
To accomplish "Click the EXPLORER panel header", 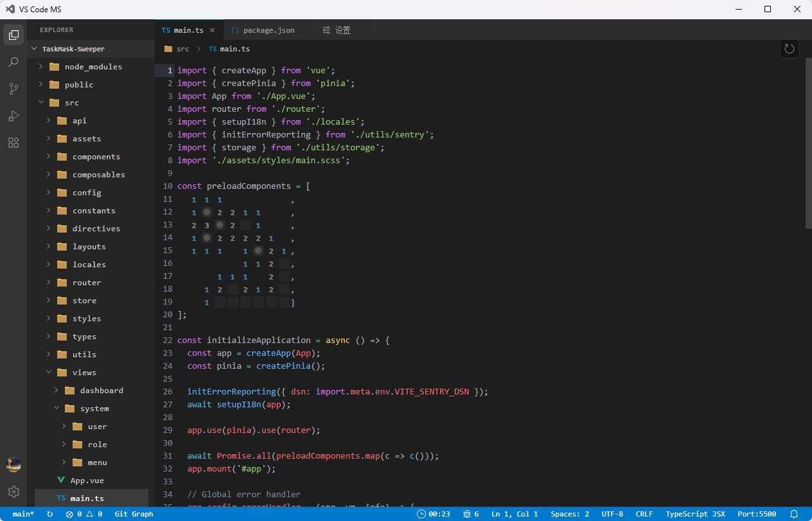I will 57,30.
